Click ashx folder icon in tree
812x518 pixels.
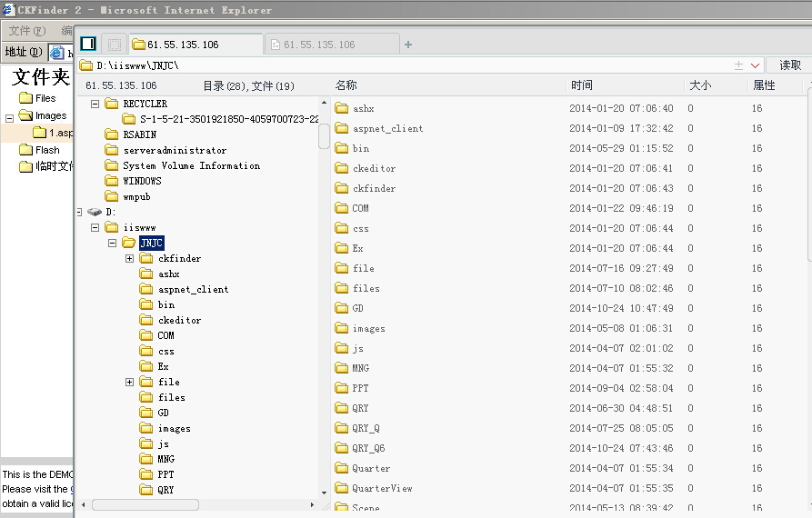point(146,274)
